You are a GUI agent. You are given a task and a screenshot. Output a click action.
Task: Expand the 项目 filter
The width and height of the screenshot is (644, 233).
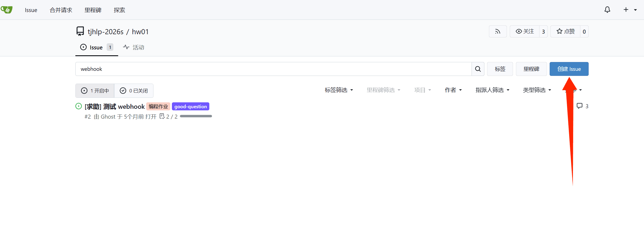click(423, 90)
